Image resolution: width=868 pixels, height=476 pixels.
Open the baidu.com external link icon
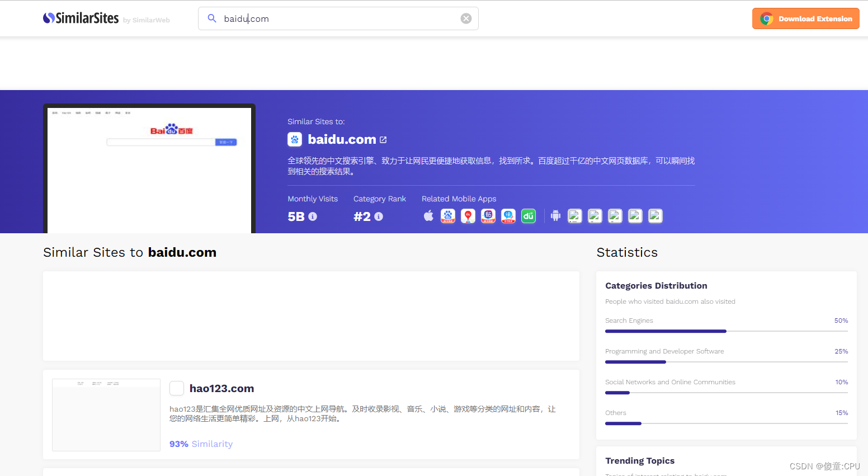(383, 140)
